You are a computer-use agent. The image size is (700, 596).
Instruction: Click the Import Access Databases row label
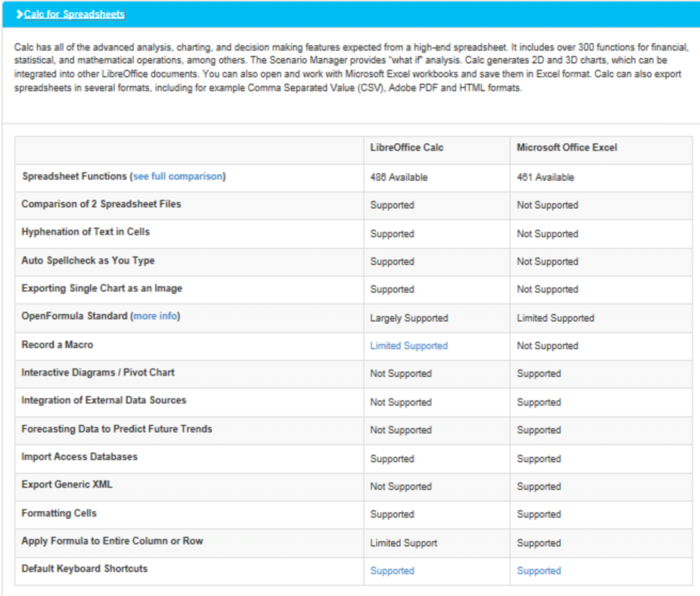(79, 457)
